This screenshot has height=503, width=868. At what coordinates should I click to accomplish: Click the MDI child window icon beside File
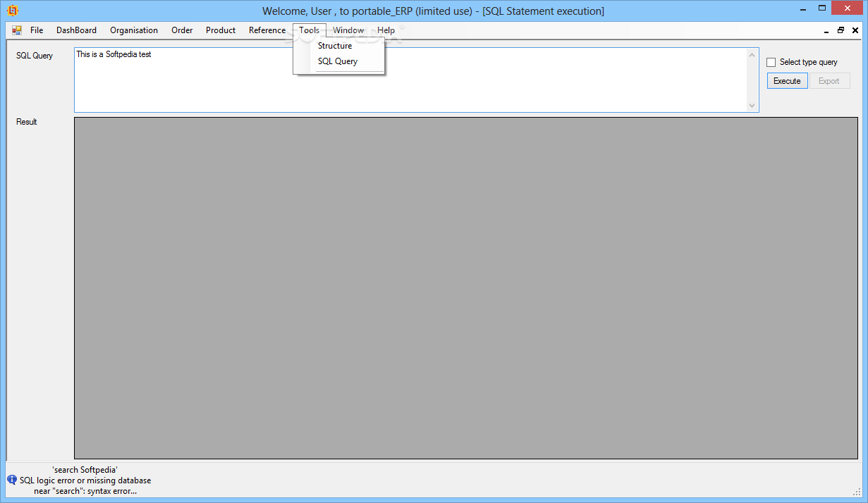pyautogui.click(x=17, y=30)
